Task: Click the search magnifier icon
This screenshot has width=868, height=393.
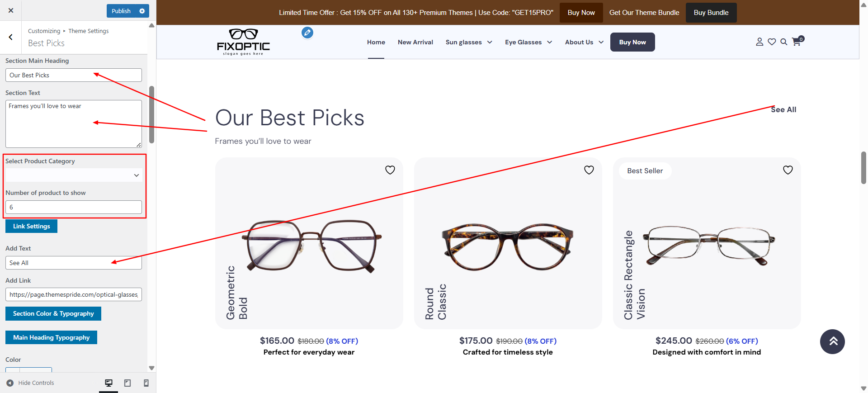Action: point(784,42)
